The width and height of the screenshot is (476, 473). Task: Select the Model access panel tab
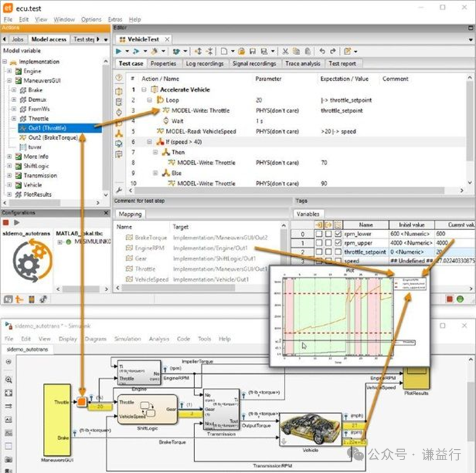point(49,39)
